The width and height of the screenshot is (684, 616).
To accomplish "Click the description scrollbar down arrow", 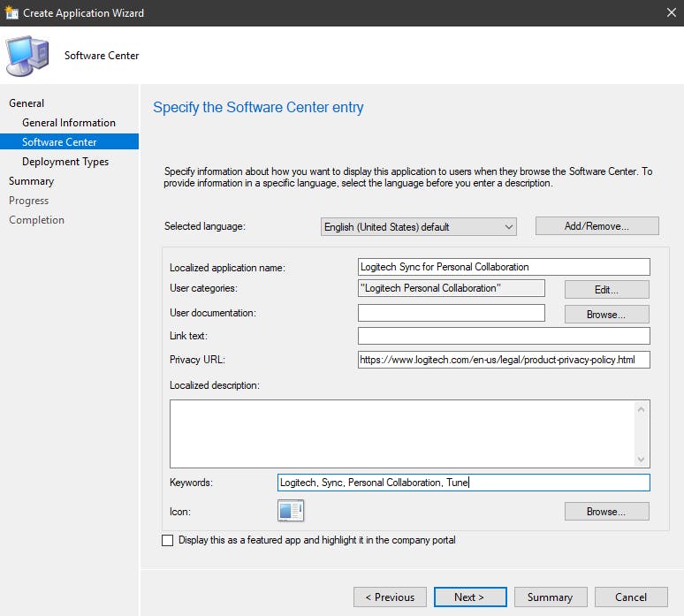I will pyautogui.click(x=641, y=459).
